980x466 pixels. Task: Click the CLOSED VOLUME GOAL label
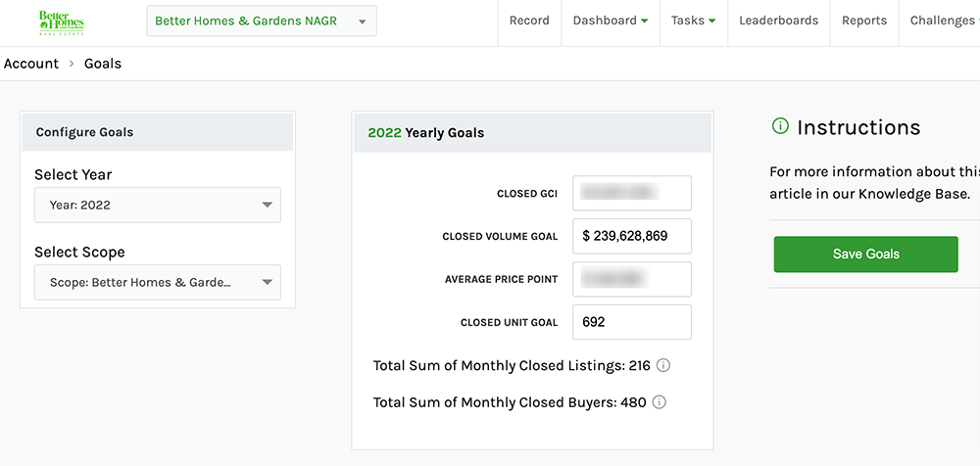pos(500,237)
